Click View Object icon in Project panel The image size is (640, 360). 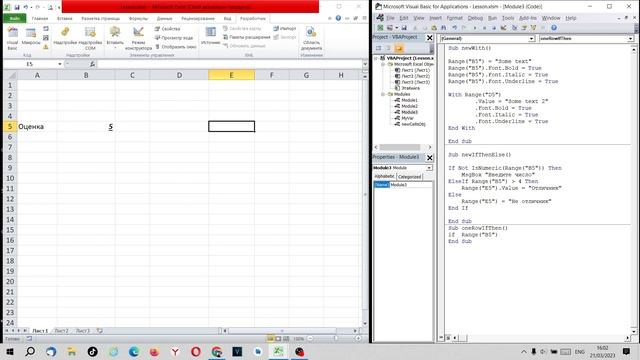(389, 48)
